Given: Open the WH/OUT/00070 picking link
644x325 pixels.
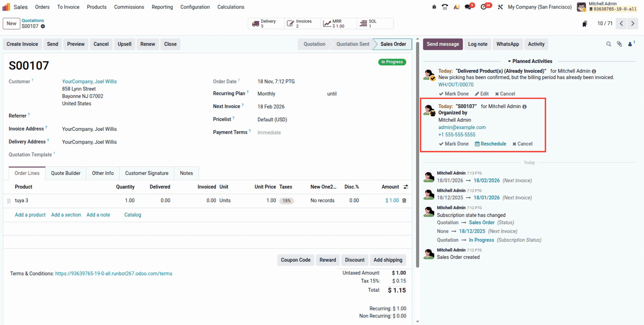Looking at the screenshot, I should coord(456,85).
